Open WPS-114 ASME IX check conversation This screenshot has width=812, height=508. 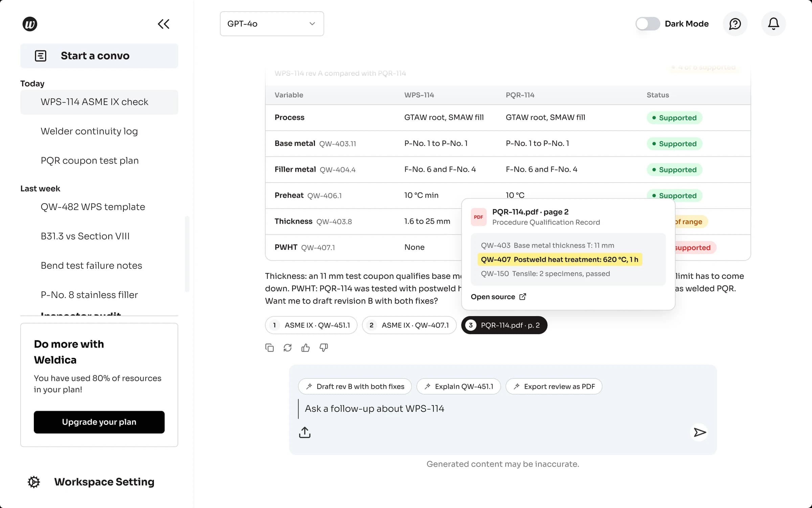click(x=99, y=102)
